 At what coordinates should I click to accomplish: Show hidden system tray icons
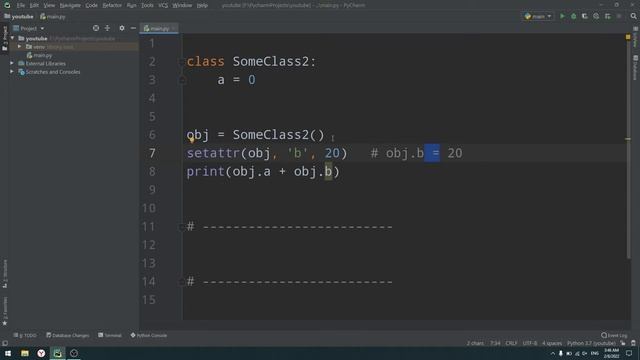tap(553, 353)
